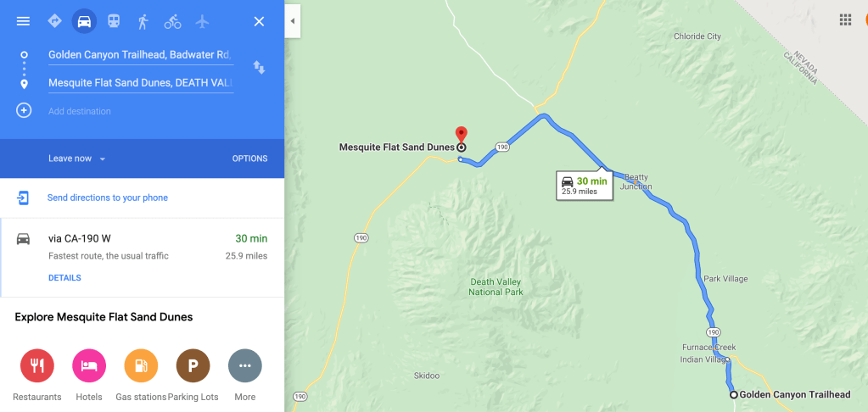Open the Google apps grid

(x=845, y=20)
